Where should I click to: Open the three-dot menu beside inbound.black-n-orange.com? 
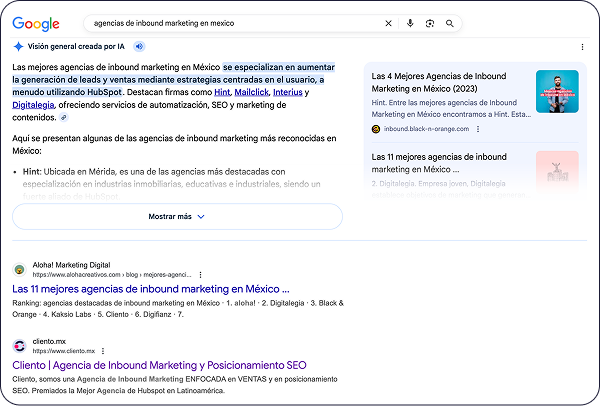click(478, 129)
